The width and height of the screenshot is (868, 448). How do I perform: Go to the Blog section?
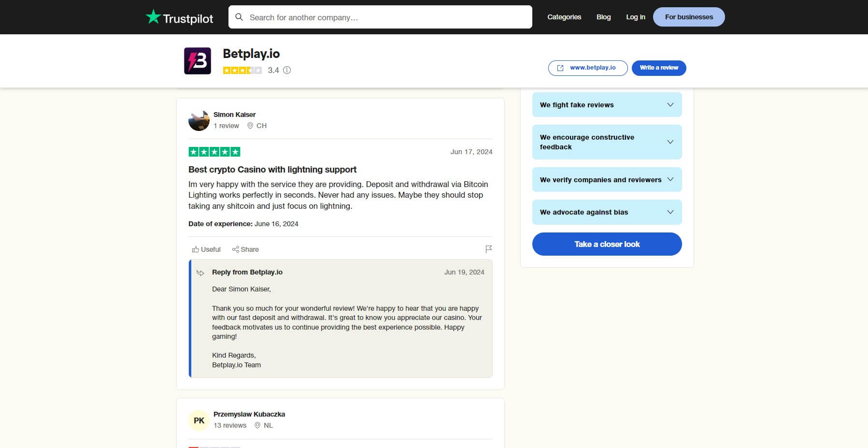click(603, 17)
